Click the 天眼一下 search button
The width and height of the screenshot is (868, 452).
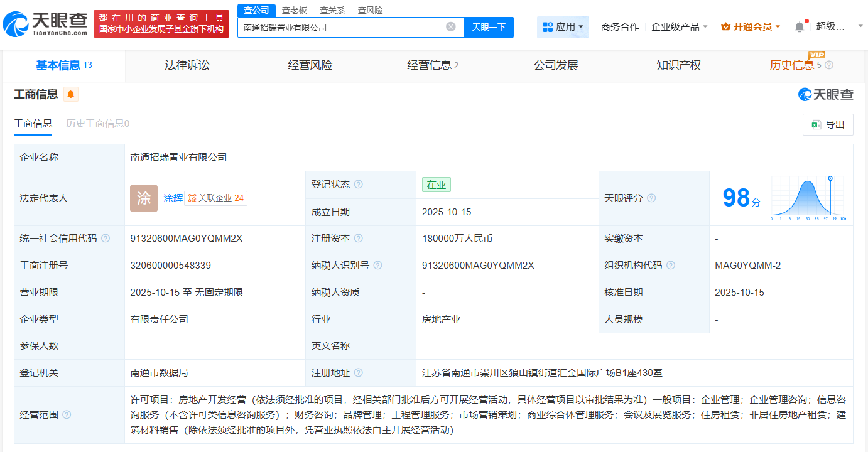(x=489, y=27)
